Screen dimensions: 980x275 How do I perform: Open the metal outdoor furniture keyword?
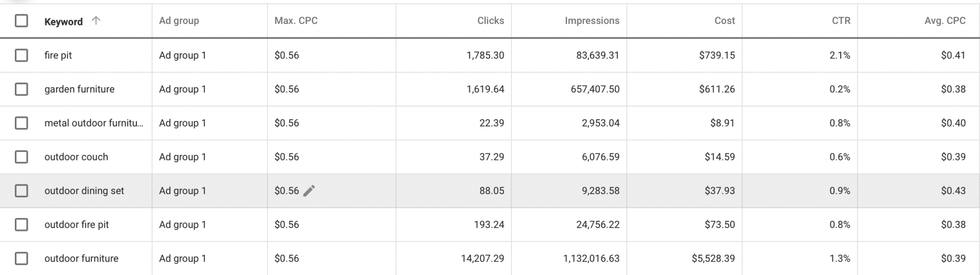tap(93, 123)
